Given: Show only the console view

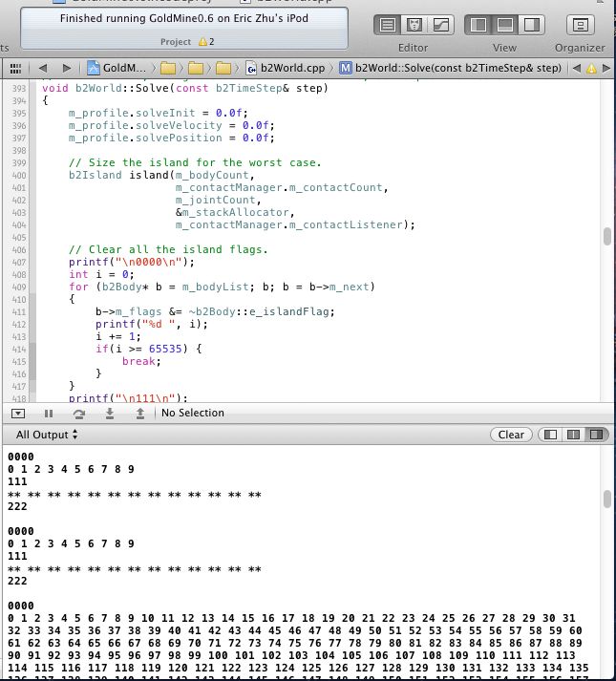Looking at the screenshot, I should [597, 435].
